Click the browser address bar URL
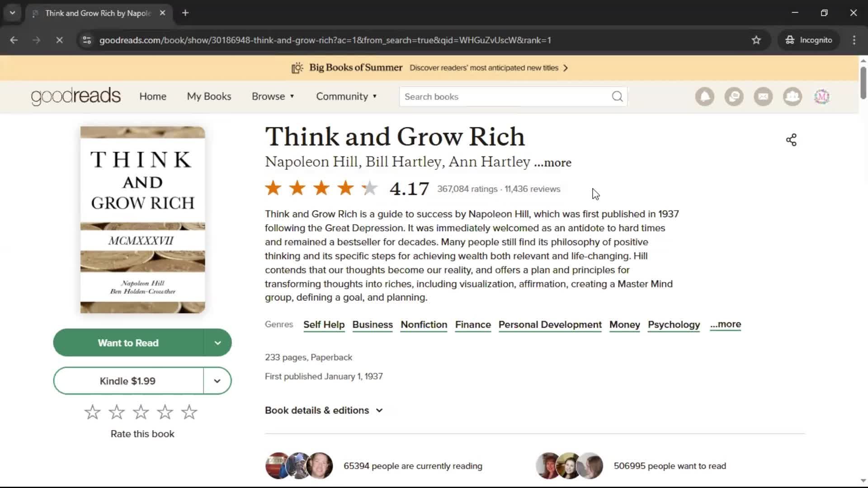868x488 pixels. tap(325, 40)
